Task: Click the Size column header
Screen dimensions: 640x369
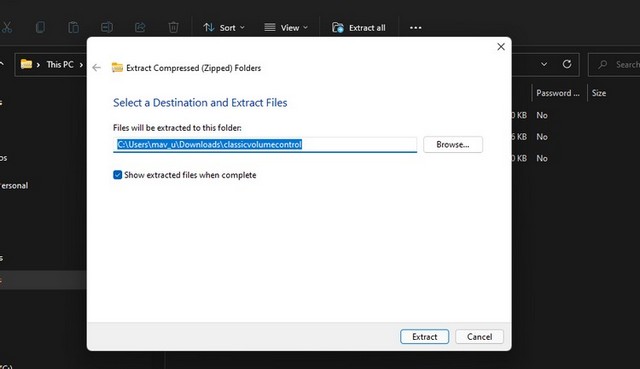Action: point(599,93)
